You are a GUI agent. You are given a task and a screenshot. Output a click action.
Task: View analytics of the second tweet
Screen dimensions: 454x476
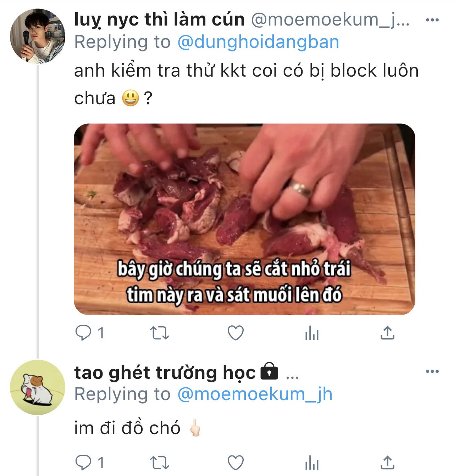coord(312,463)
